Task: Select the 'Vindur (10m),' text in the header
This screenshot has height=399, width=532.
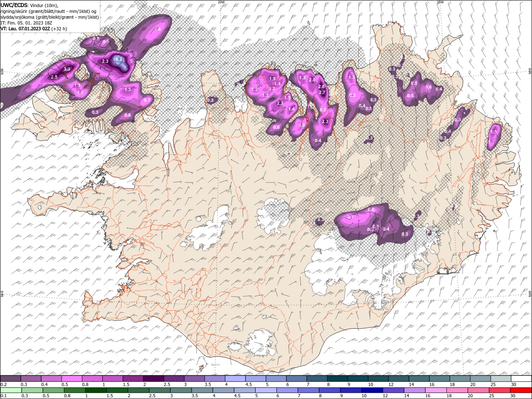Action: (44, 5)
